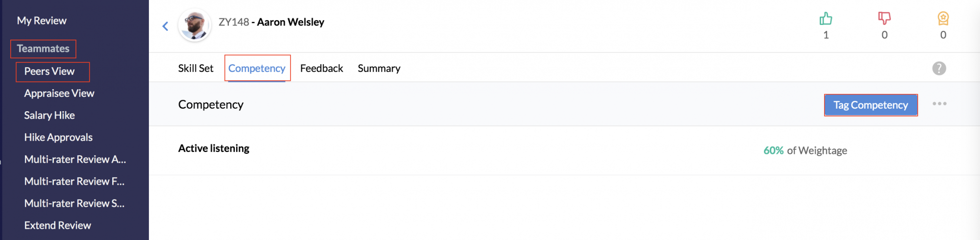This screenshot has width=980, height=240.
Task: Go to the Summary tab
Action: click(x=379, y=69)
